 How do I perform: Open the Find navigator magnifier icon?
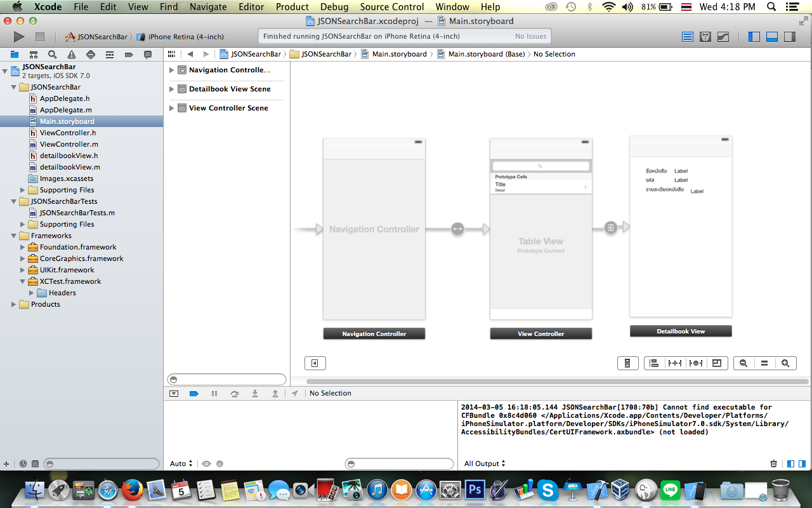53,55
